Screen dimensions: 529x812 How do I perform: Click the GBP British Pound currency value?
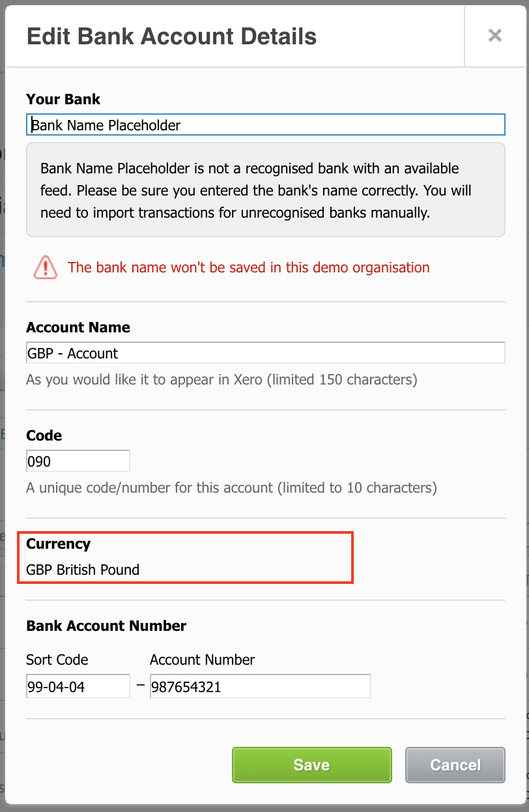[x=83, y=570]
